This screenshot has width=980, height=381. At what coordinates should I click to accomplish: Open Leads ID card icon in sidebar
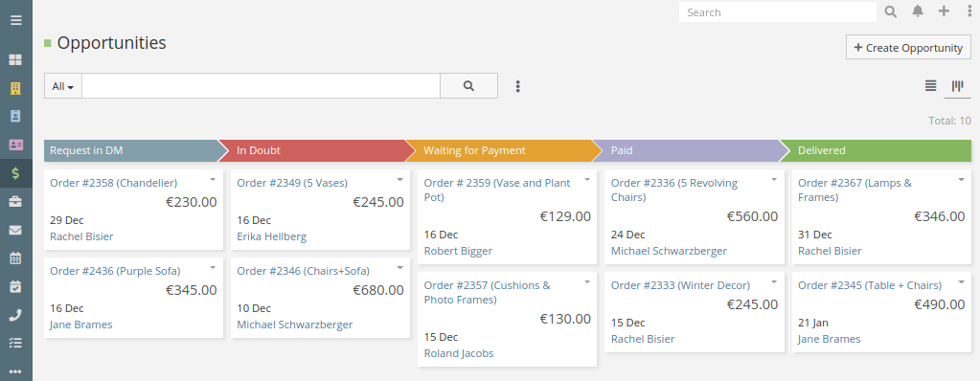pos(15,145)
